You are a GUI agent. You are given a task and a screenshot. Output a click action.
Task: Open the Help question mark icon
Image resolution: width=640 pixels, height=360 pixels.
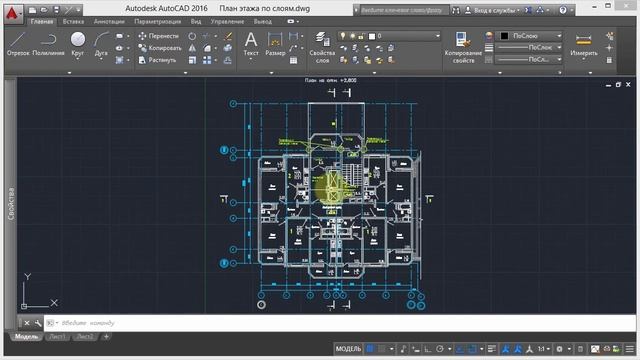click(563, 10)
